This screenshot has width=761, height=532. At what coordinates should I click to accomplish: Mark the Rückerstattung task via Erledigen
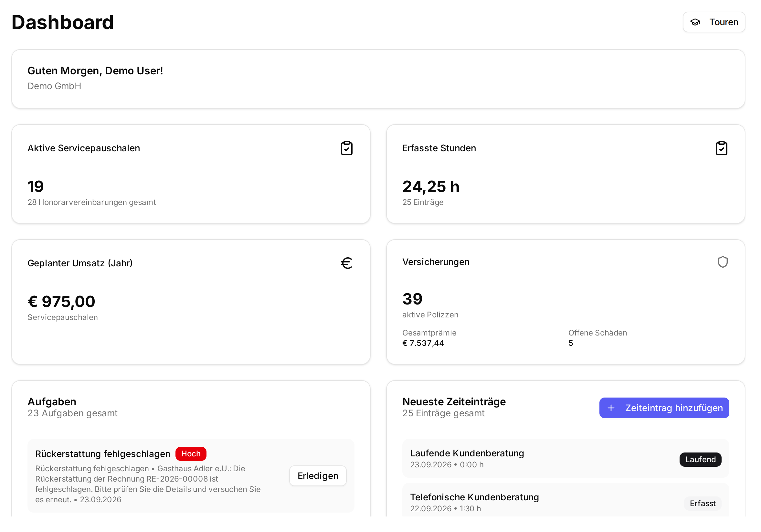coord(318,476)
